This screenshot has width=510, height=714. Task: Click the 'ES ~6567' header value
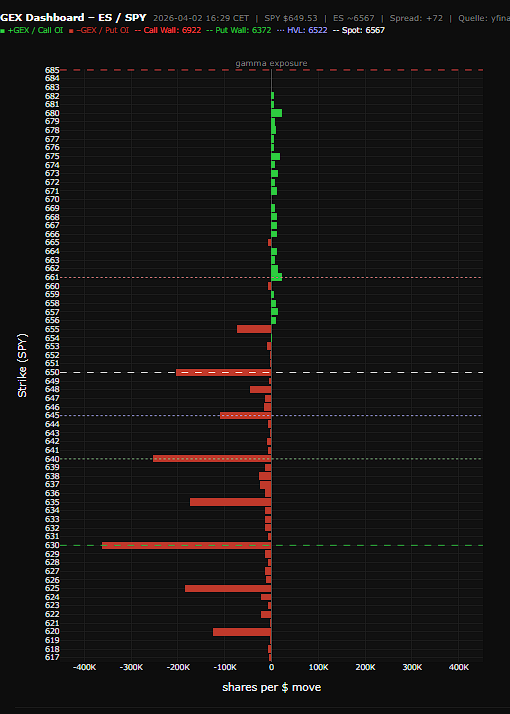click(353, 18)
